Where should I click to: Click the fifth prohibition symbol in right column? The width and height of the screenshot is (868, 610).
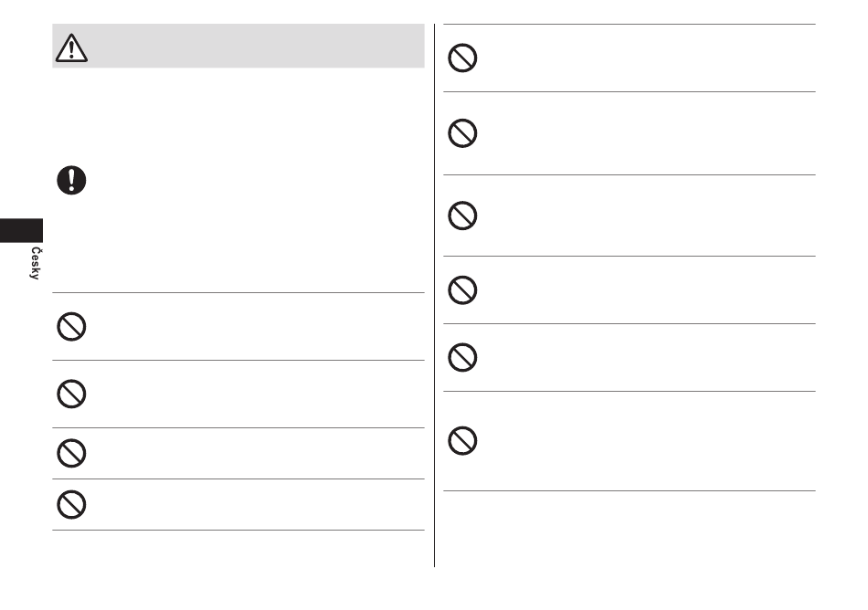click(462, 357)
